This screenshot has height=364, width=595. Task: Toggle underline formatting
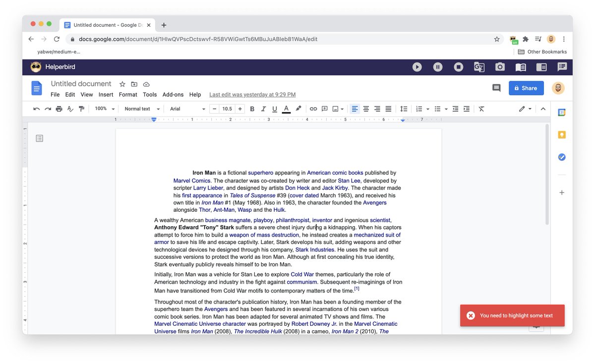pyautogui.click(x=275, y=109)
